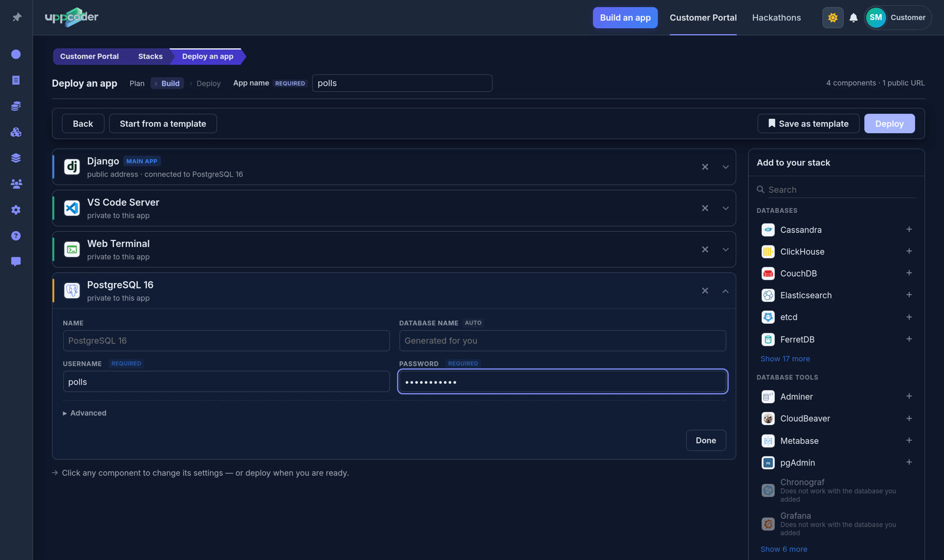Open the sidebar users group icon
944x560 pixels.
tap(16, 184)
